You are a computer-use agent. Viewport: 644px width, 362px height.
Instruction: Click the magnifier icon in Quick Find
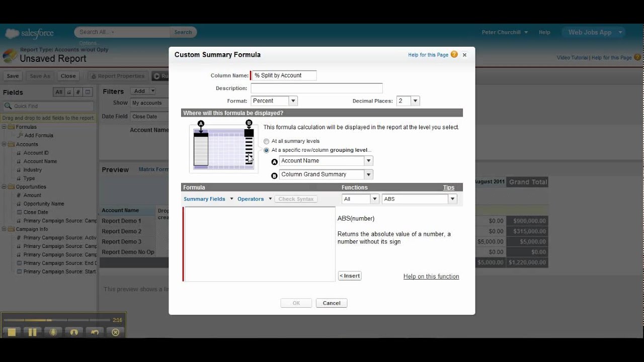click(8, 106)
